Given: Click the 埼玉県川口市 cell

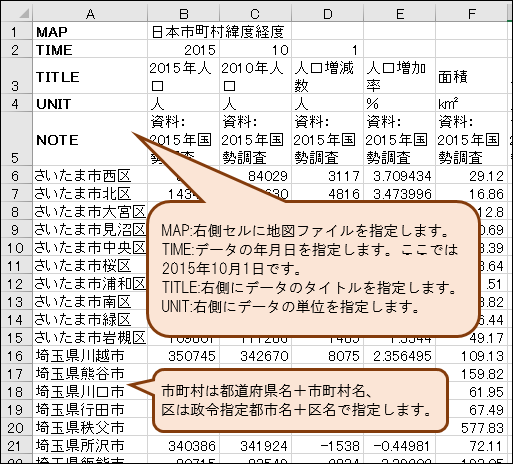Looking at the screenshot, I should click(x=90, y=391).
